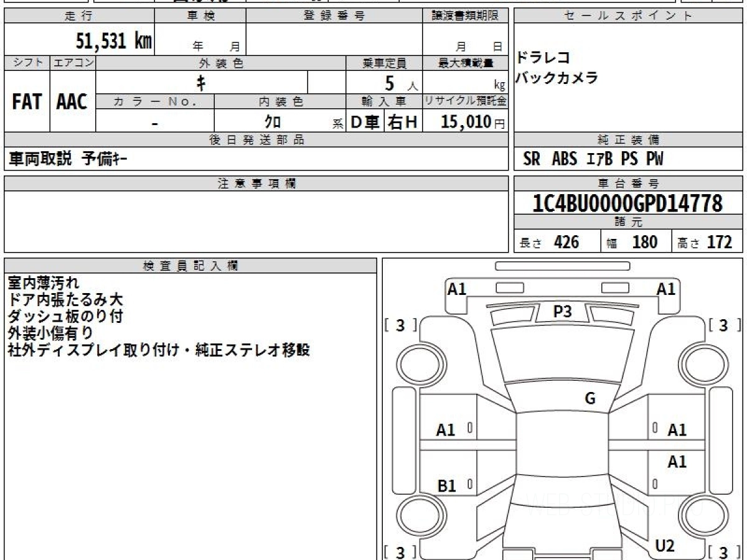The height and width of the screenshot is (560, 747).
Task: Click the 乗車定員 header
Action: [x=384, y=63]
